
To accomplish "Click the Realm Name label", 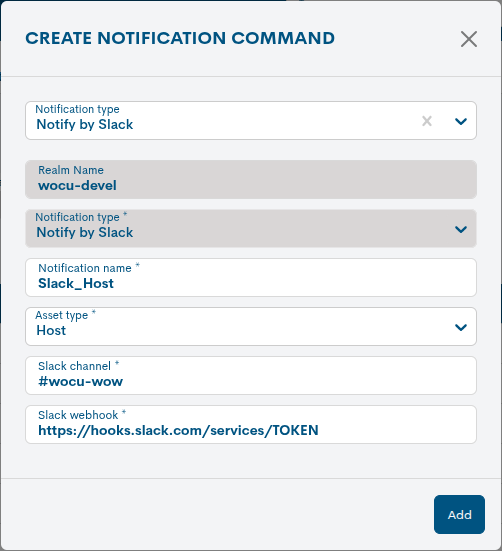I will (71, 170).
